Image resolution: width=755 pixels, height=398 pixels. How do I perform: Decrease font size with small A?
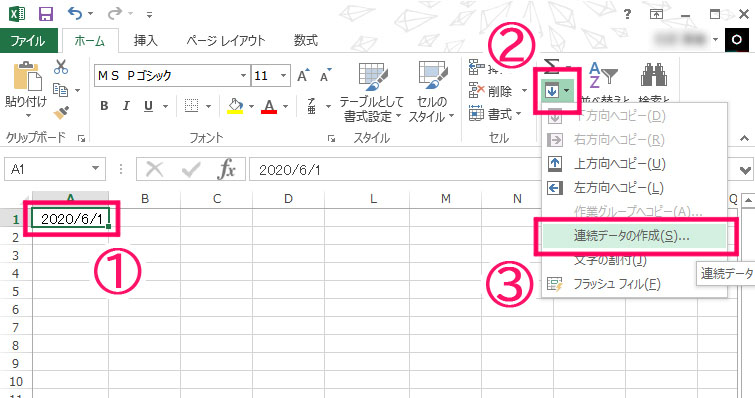326,75
